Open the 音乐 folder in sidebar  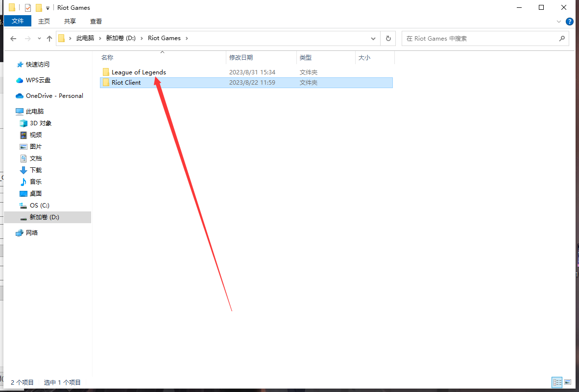(x=36, y=182)
